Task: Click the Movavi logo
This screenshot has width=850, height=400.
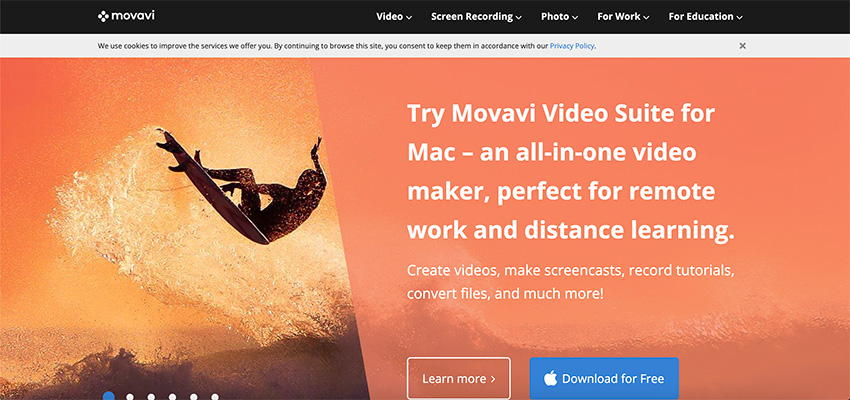Action: click(x=126, y=16)
